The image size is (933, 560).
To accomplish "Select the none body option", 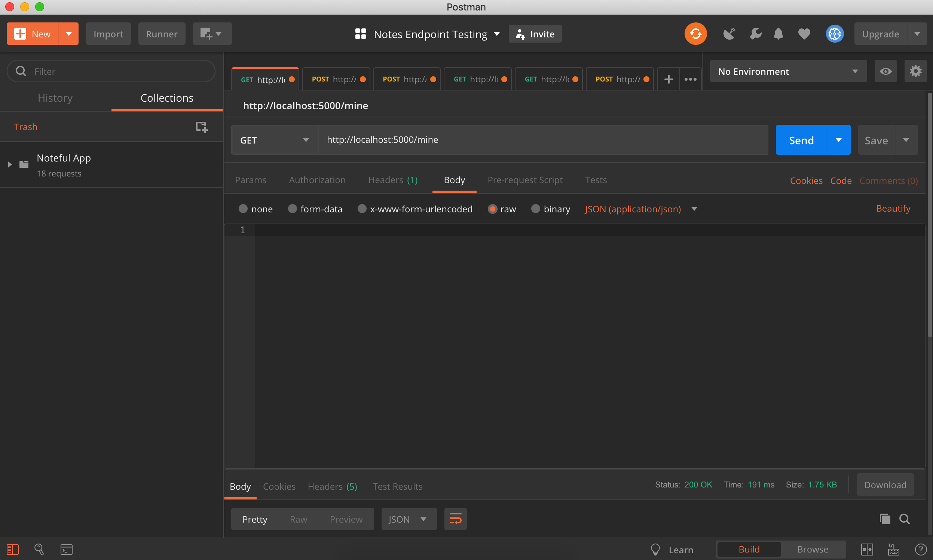I will (x=243, y=209).
